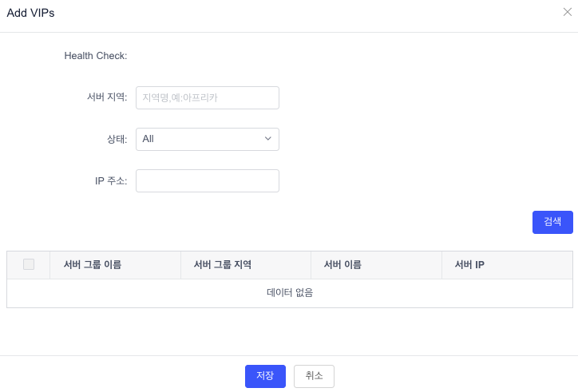Click the 데이터 없음 empty table message

(290, 293)
